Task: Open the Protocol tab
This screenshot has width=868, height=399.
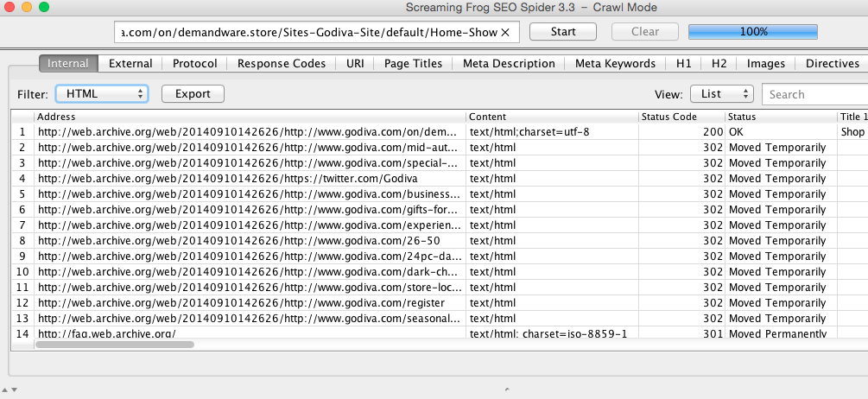Action: pos(195,64)
